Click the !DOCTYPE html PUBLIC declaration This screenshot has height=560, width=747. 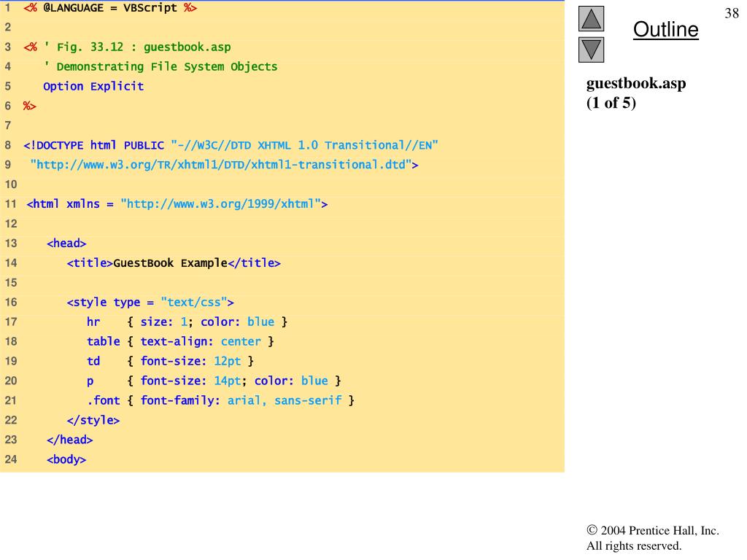[231, 145]
